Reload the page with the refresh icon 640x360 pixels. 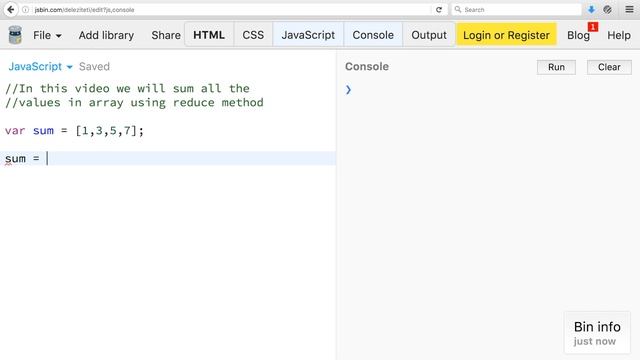pyautogui.click(x=439, y=9)
